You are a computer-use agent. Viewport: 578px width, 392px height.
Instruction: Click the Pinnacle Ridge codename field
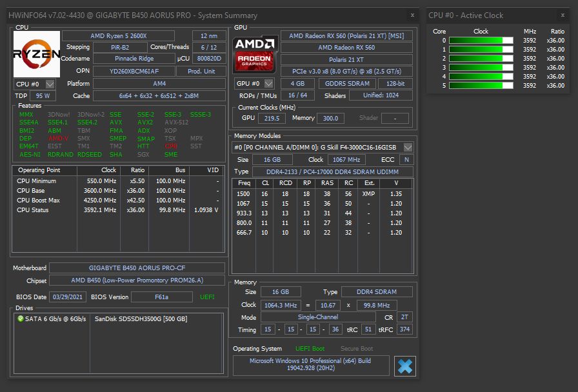point(134,59)
